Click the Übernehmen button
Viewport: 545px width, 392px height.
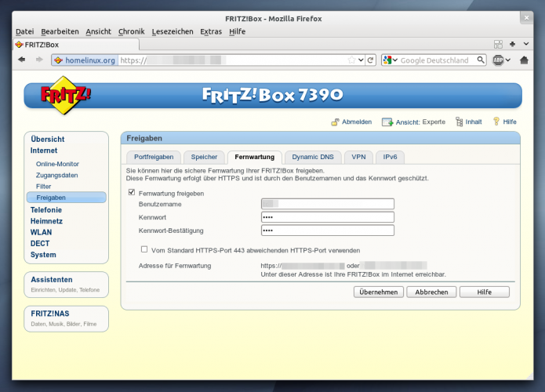[x=379, y=292]
